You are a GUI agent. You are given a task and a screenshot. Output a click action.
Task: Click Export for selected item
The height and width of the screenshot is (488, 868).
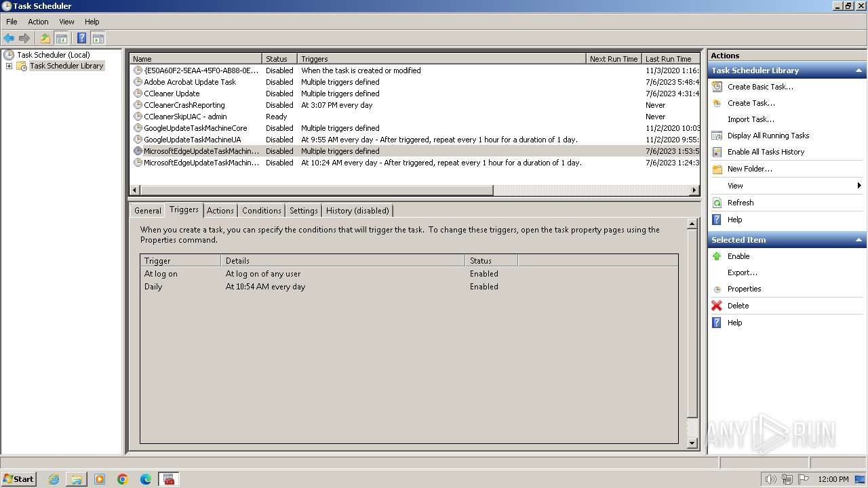743,272
